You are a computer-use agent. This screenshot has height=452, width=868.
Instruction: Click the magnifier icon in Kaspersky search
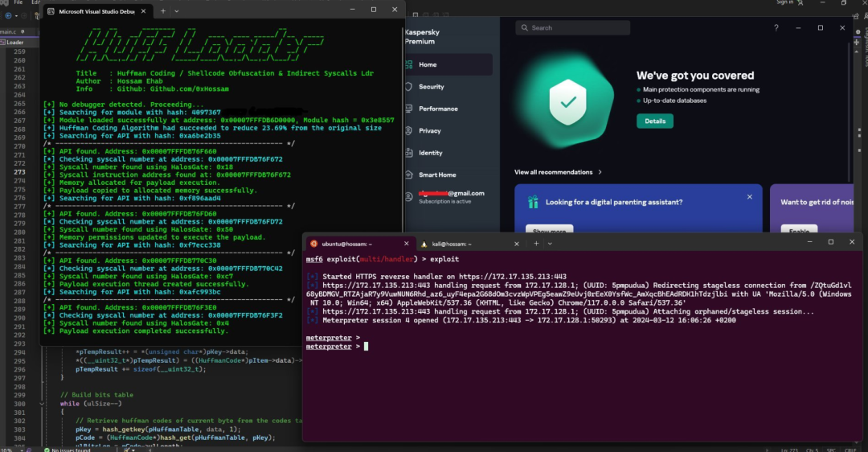click(x=524, y=27)
